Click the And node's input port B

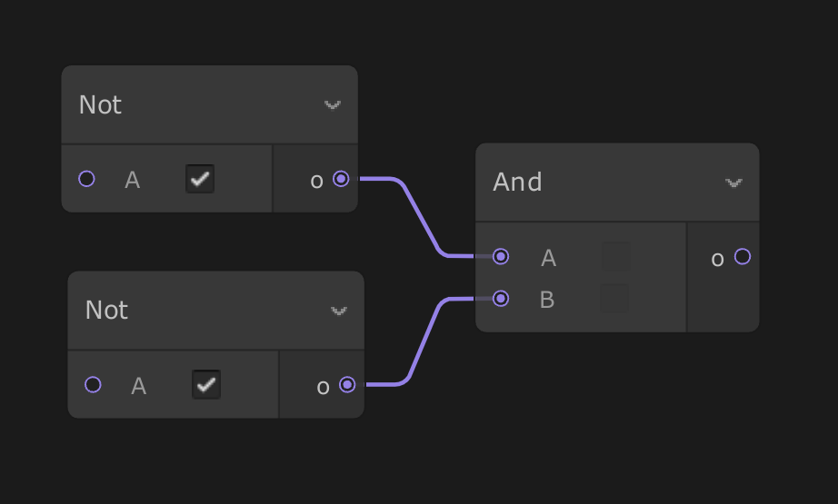point(501,298)
